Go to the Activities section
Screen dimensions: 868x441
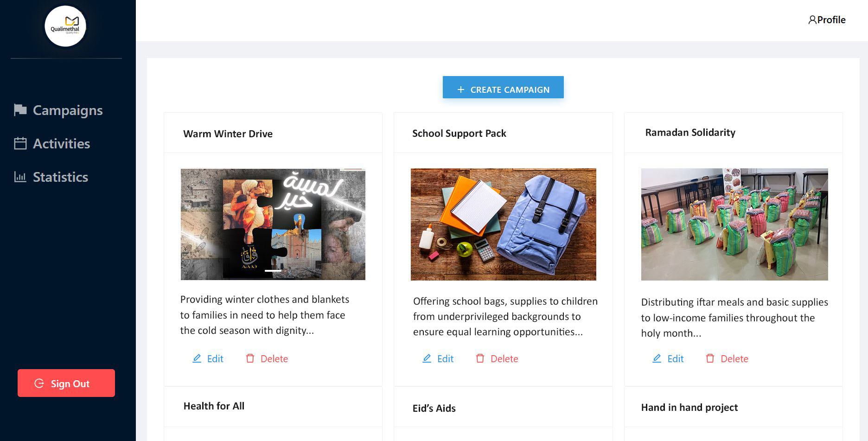[x=61, y=144]
